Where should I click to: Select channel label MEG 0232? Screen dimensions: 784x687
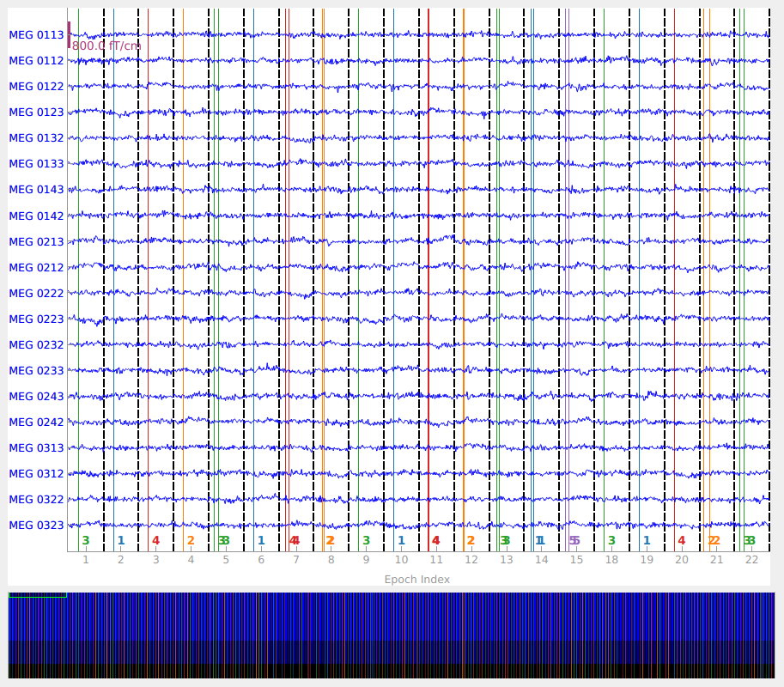(37, 345)
